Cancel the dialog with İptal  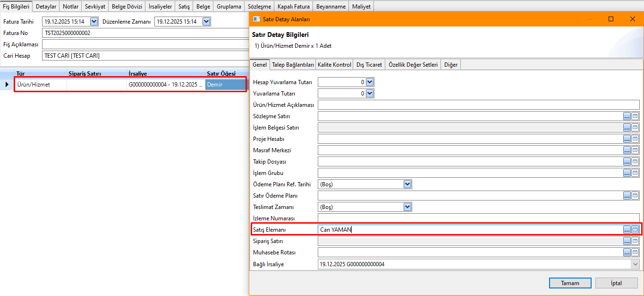click(616, 283)
